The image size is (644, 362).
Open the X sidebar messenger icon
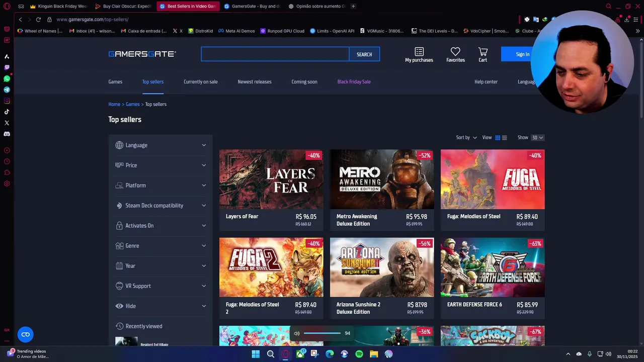click(7, 123)
